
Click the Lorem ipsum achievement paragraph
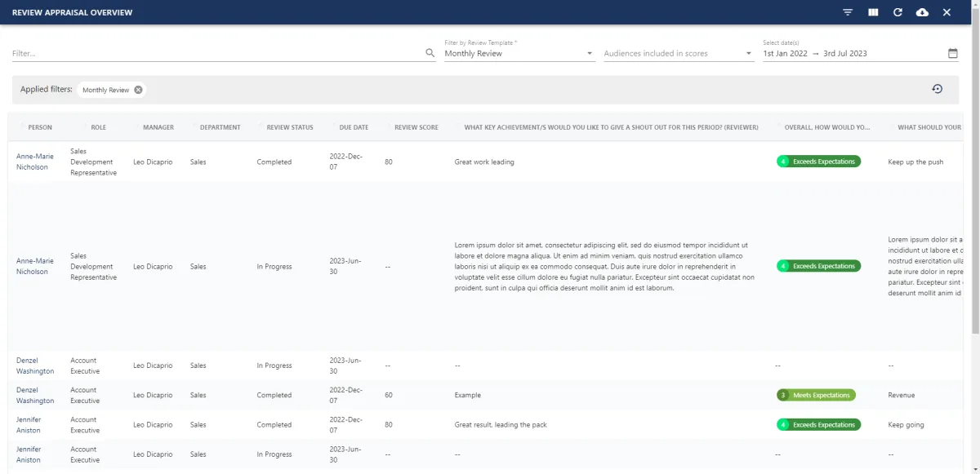(x=604, y=266)
